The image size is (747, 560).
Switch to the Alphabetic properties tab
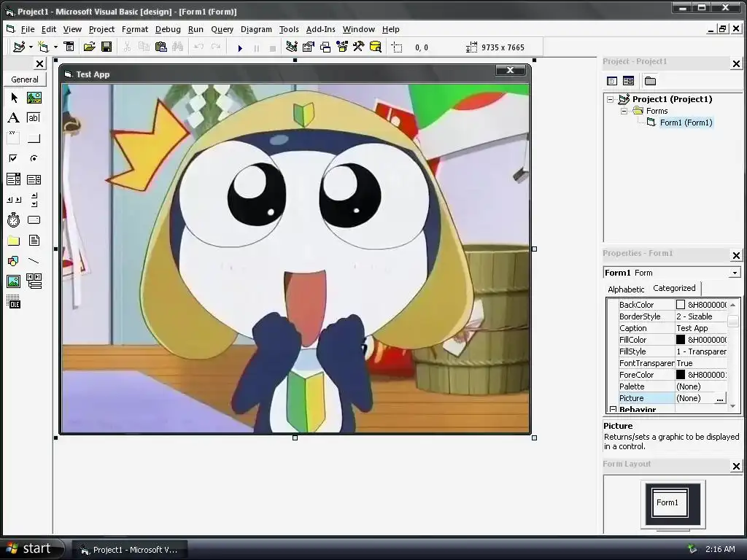tap(626, 289)
